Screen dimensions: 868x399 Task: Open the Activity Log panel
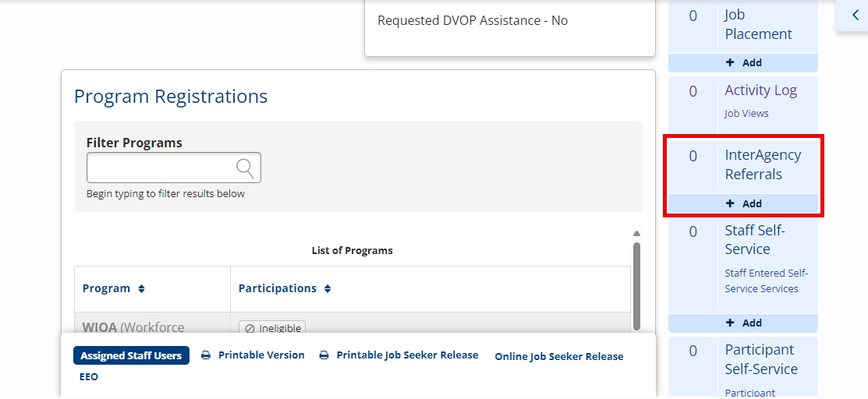tap(760, 90)
